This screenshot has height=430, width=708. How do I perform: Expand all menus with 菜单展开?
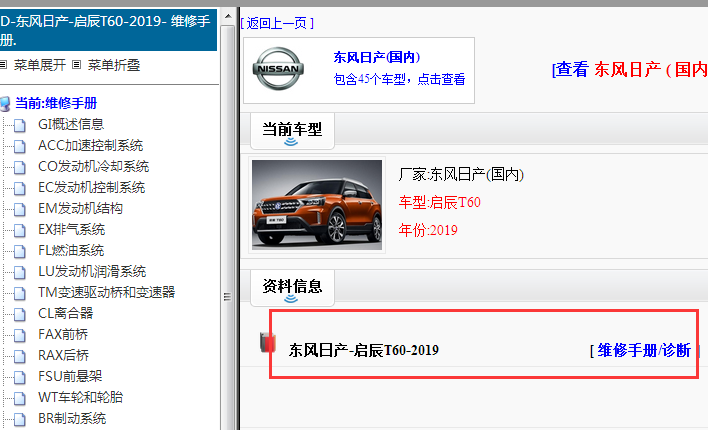point(40,65)
